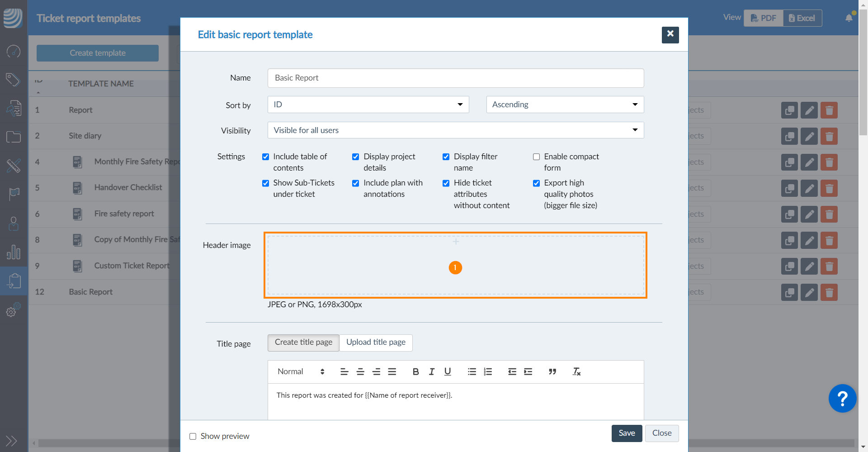
Task: Edit the Fire safety report template
Action: (809, 214)
